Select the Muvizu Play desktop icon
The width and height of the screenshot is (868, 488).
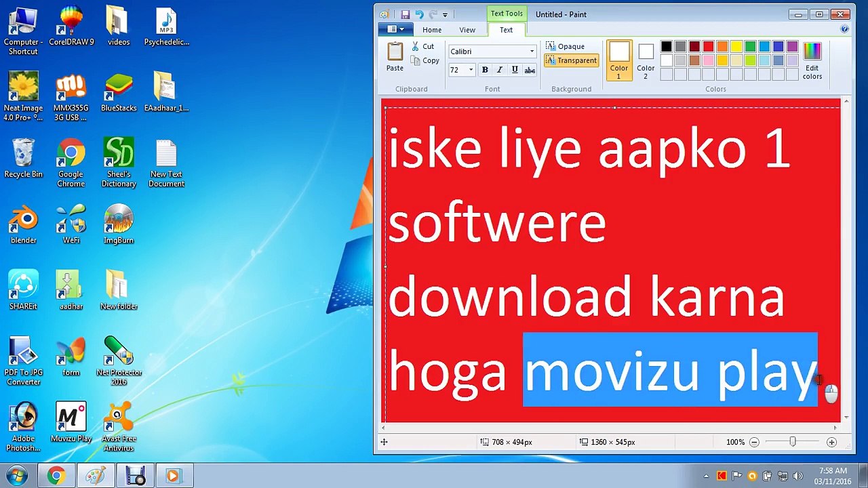[71, 423]
